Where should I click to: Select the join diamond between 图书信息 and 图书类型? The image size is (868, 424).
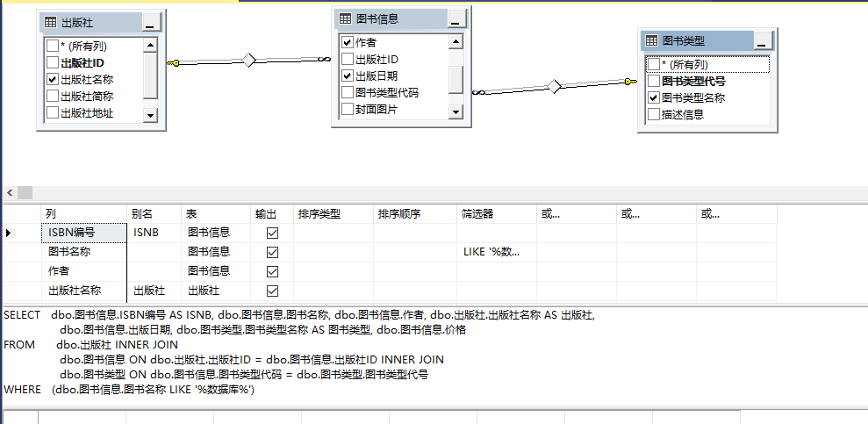[x=554, y=86]
